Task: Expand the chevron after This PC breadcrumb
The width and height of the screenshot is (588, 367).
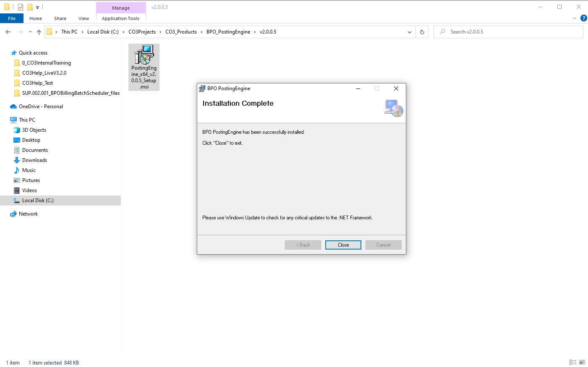Action: click(82, 32)
